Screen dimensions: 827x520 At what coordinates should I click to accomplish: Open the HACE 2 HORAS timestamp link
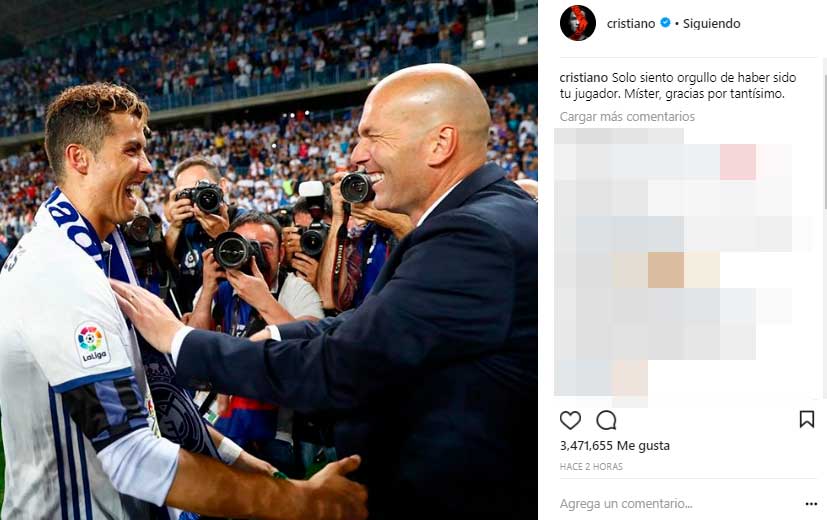pyautogui.click(x=591, y=467)
